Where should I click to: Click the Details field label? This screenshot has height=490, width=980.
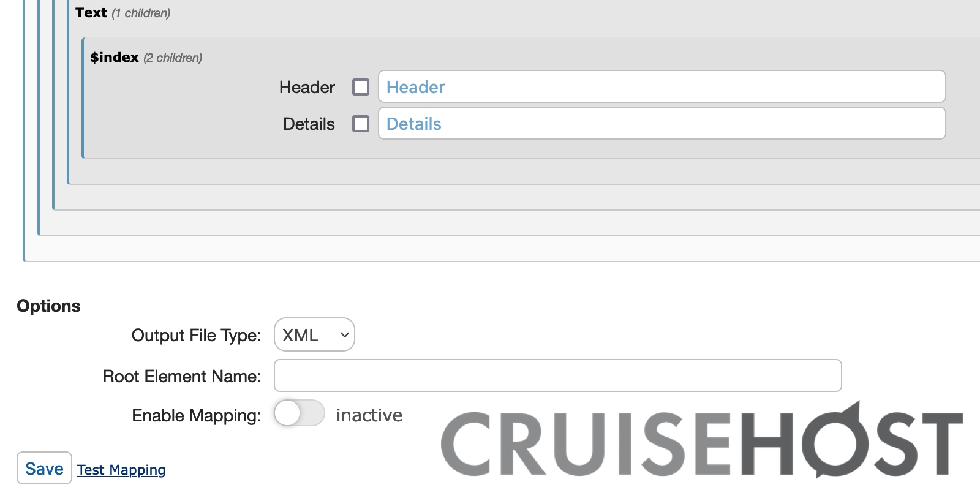[x=309, y=124]
